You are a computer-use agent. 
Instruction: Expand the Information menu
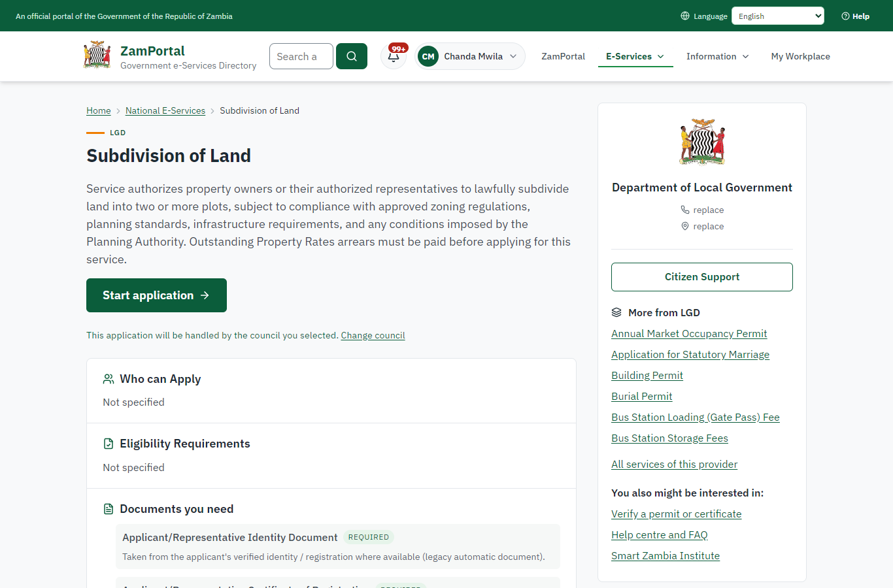coord(718,56)
